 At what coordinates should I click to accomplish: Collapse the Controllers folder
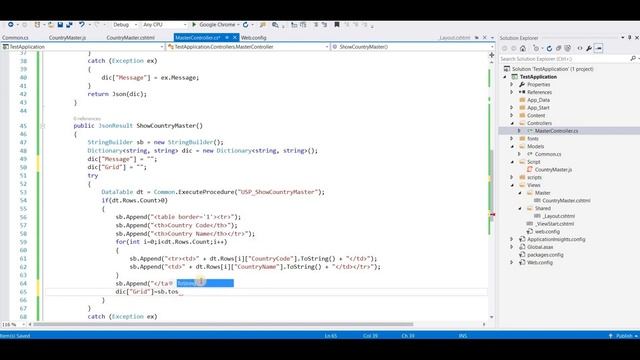point(512,123)
